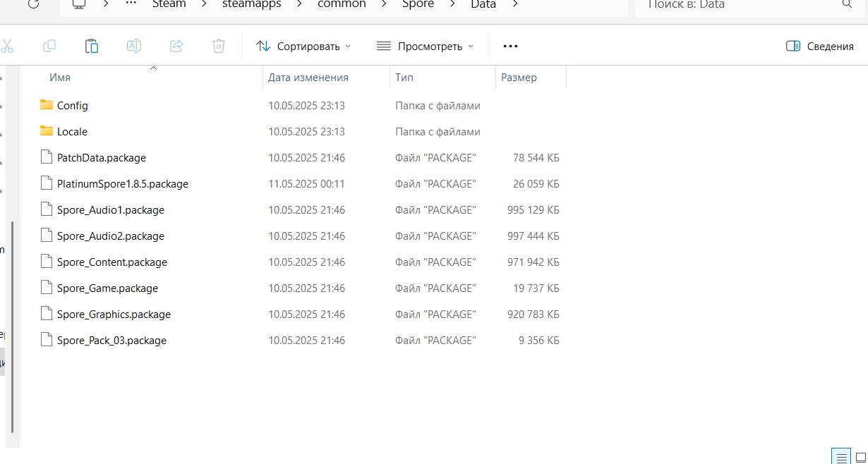Switch to details list view icon

tap(841, 456)
